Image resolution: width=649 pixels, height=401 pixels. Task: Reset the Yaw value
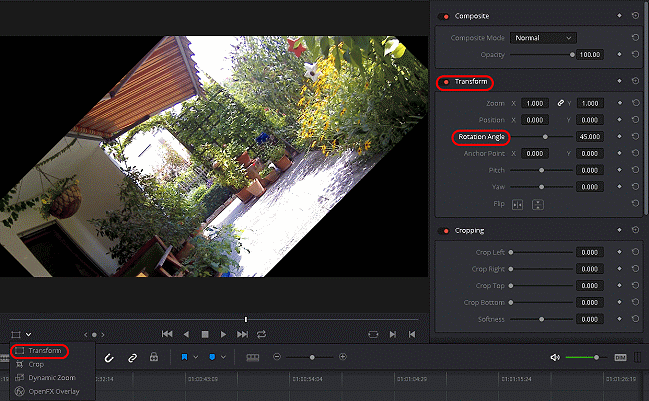pos(635,187)
